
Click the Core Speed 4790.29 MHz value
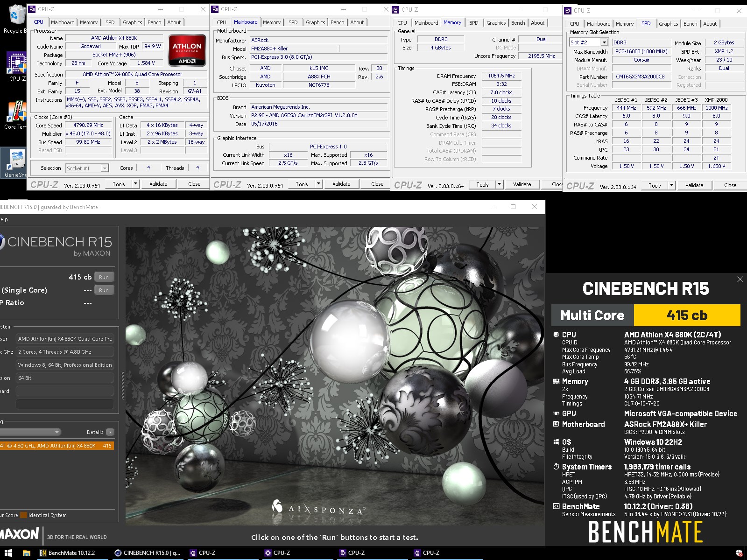click(x=88, y=125)
